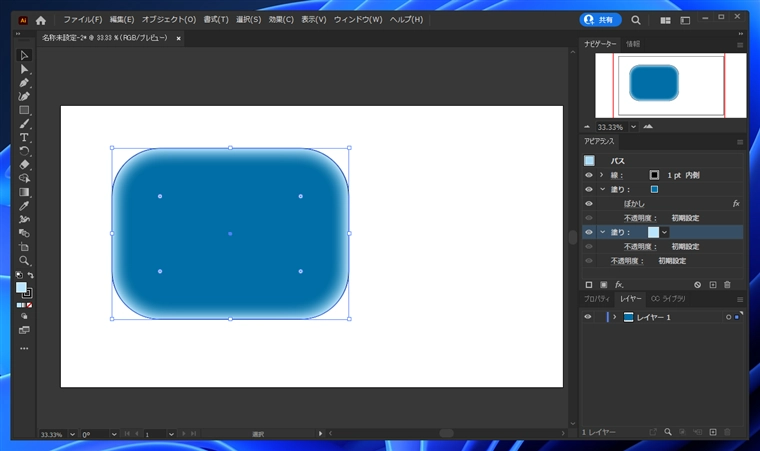This screenshot has width=760, height=451.
Task: Click the 共有 share button
Action: click(600, 20)
